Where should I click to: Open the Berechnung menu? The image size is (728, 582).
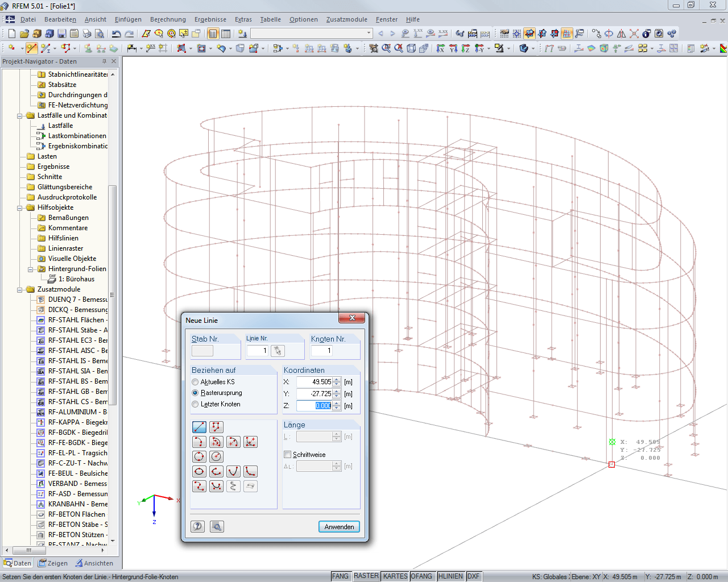point(168,19)
